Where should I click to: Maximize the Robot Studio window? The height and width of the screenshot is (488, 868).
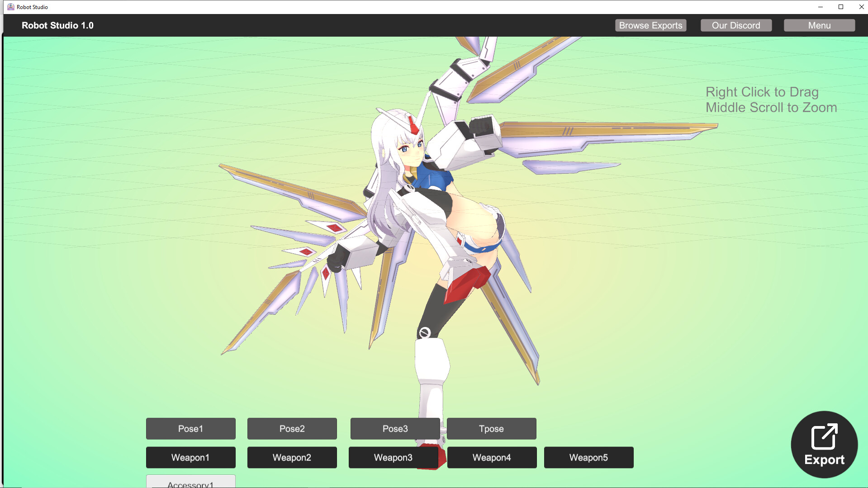(x=841, y=7)
